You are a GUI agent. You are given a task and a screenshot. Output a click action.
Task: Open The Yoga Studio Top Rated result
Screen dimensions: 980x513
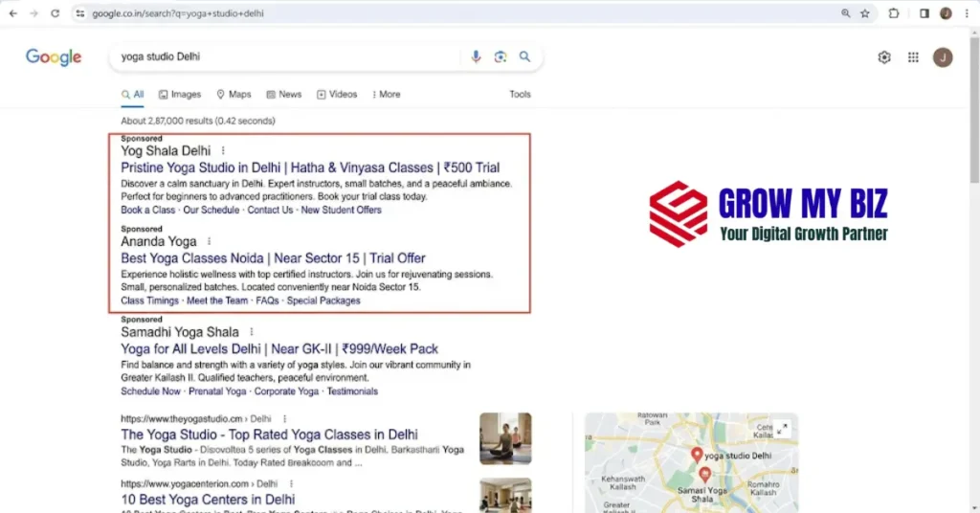269,435
